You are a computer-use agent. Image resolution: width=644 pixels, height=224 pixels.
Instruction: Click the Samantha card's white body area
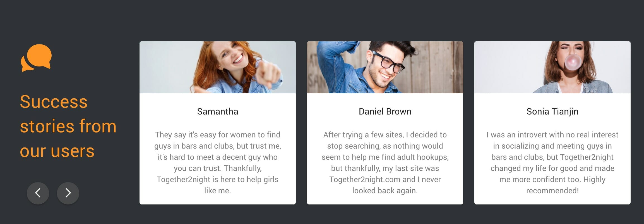[218, 149]
